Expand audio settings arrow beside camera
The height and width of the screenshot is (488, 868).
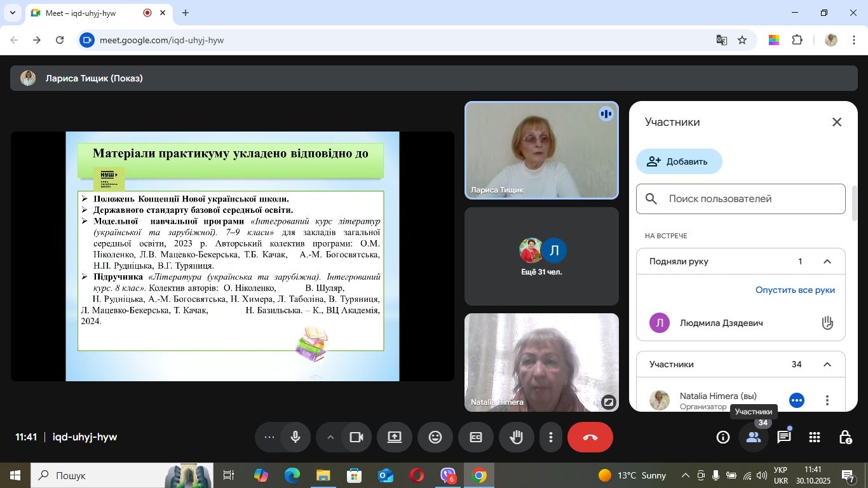click(x=330, y=437)
